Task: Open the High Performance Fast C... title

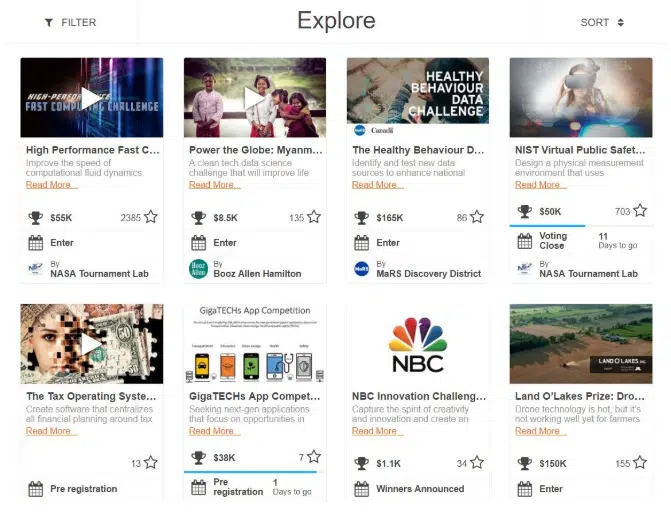Action: (92, 150)
